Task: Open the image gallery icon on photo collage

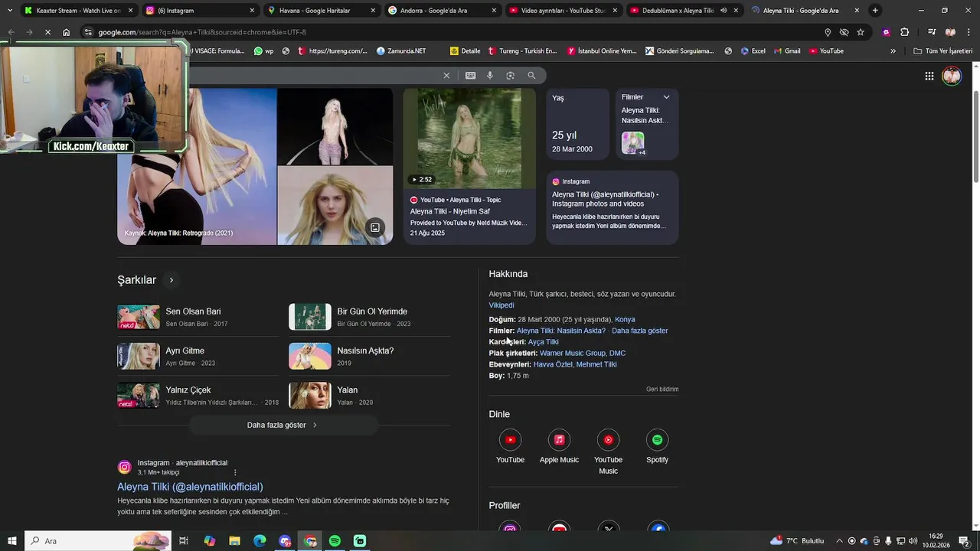Action: pos(375,227)
